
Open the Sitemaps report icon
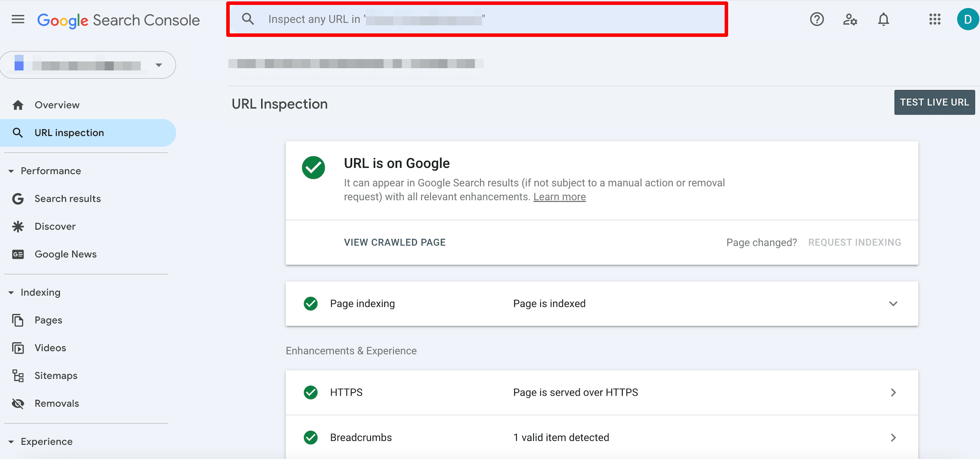tap(18, 375)
